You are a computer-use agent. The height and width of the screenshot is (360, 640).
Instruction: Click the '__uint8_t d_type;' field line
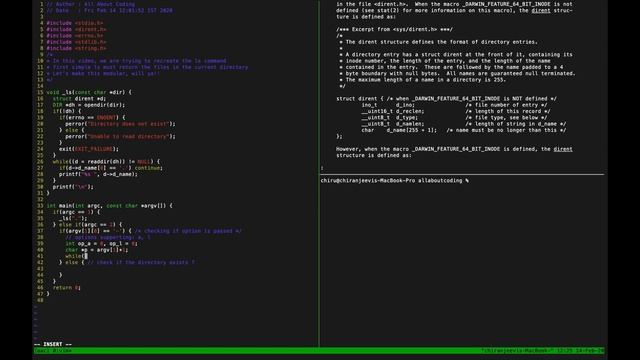point(454,118)
